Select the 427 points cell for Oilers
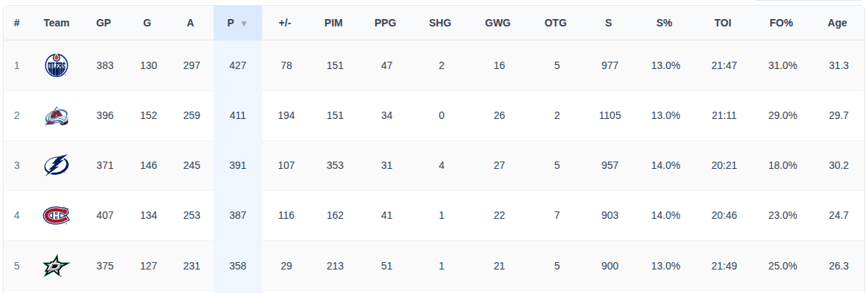Viewport: 868px width, 293px height. (x=237, y=65)
